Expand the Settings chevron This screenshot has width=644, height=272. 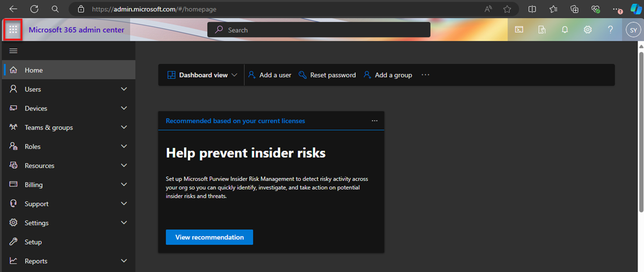(124, 223)
